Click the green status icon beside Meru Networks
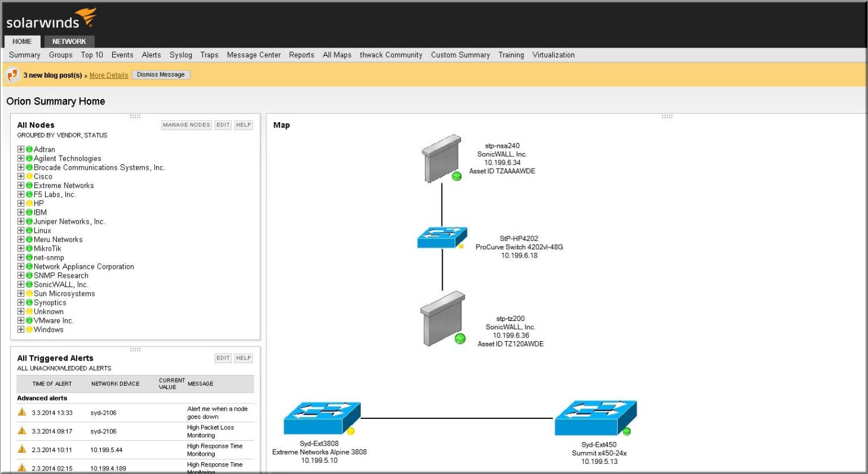The width and height of the screenshot is (868, 474). pyautogui.click(x=29, y=240)
